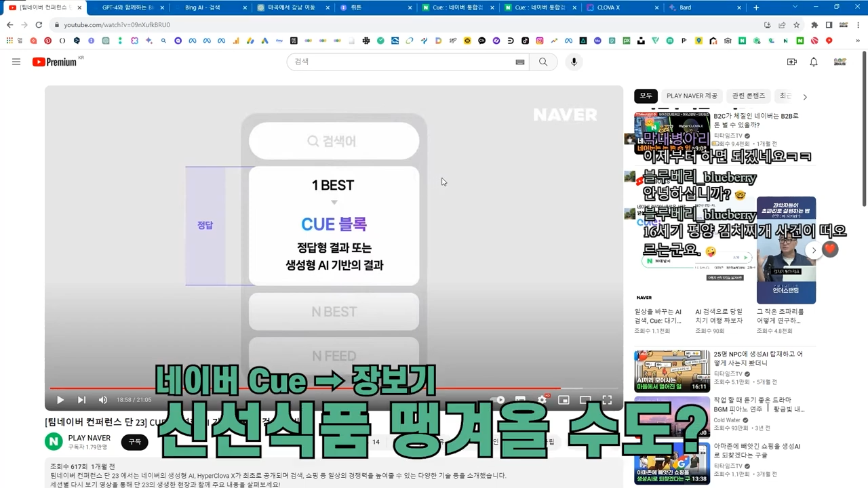Viewport: 868px width, 488px height.
Task: Expand more chip categories with the right chevron
Action: pos(805,96)
